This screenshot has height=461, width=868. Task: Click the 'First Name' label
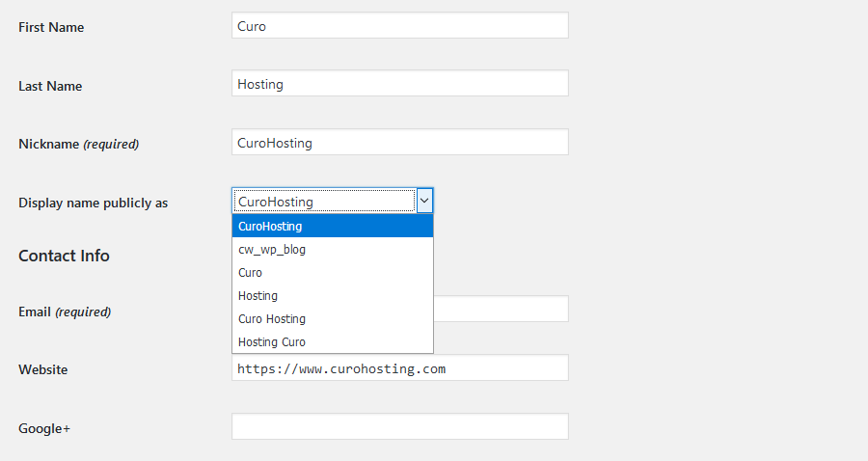51,27
